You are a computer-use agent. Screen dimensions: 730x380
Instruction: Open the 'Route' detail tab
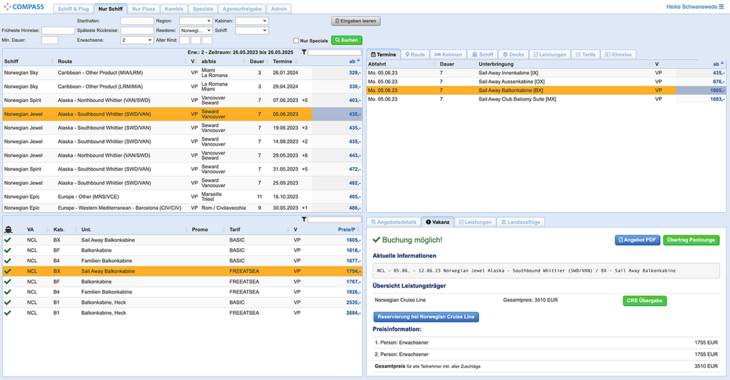coord(415,54)
